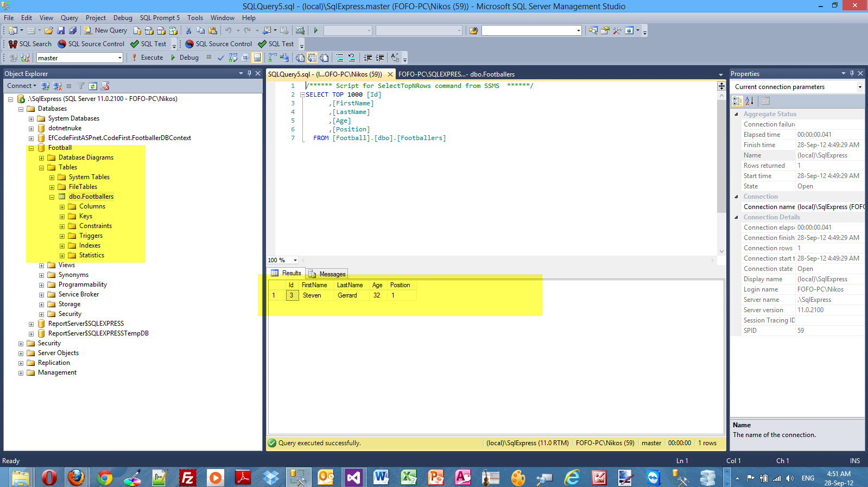Click the Steven cell in results grid
This screenshot has width=868, height=487.
point(317,295)
